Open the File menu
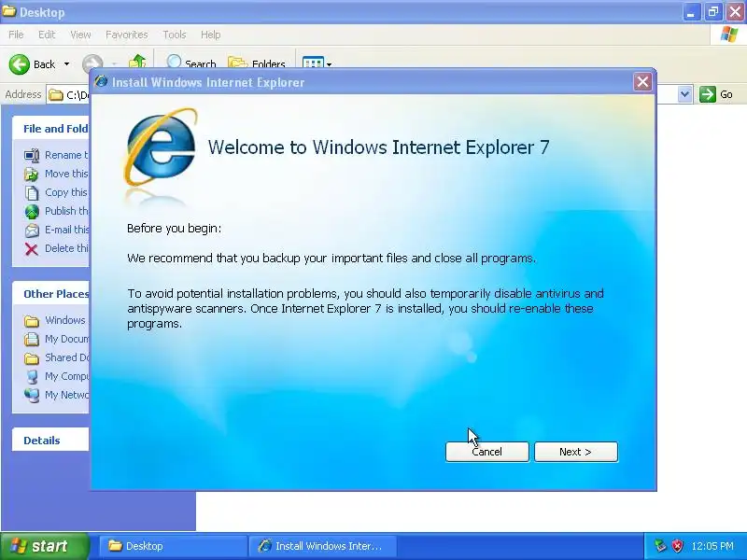 16,35
